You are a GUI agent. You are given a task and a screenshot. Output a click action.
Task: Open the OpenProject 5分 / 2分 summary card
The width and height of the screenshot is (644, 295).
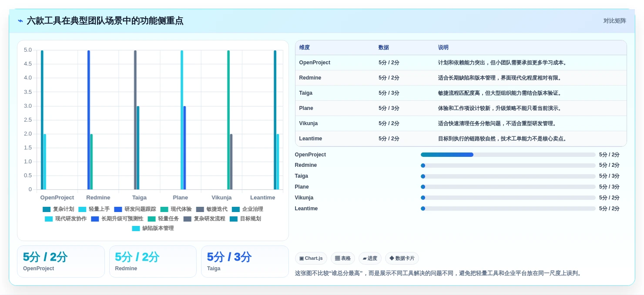(x=61, y=262)
